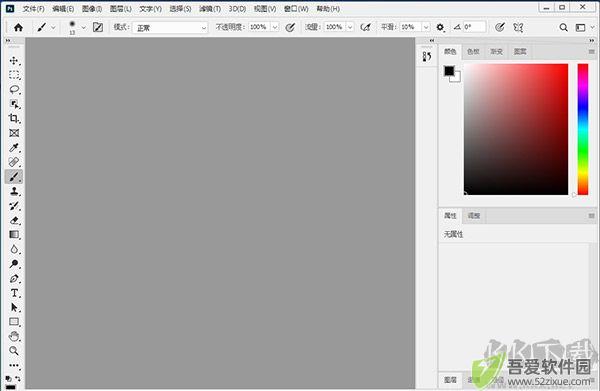Select the Eraser tool

tap(14, 220)
